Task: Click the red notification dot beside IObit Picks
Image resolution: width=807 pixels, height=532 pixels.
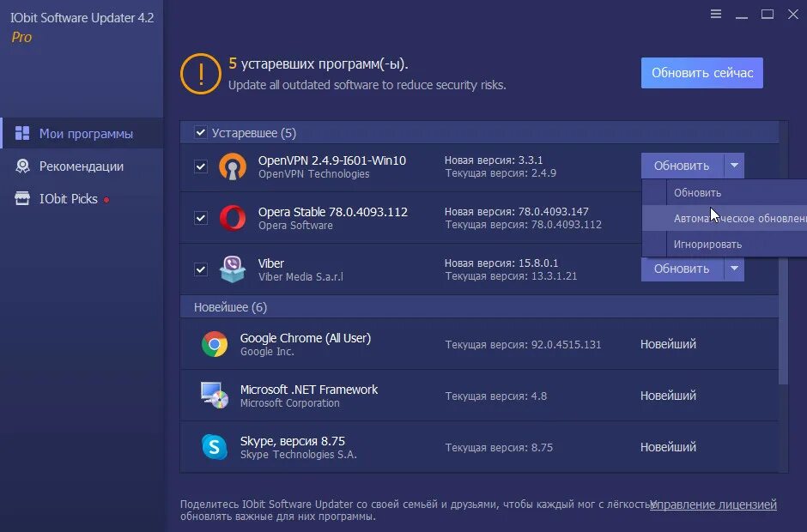Action: coord(106,200)
